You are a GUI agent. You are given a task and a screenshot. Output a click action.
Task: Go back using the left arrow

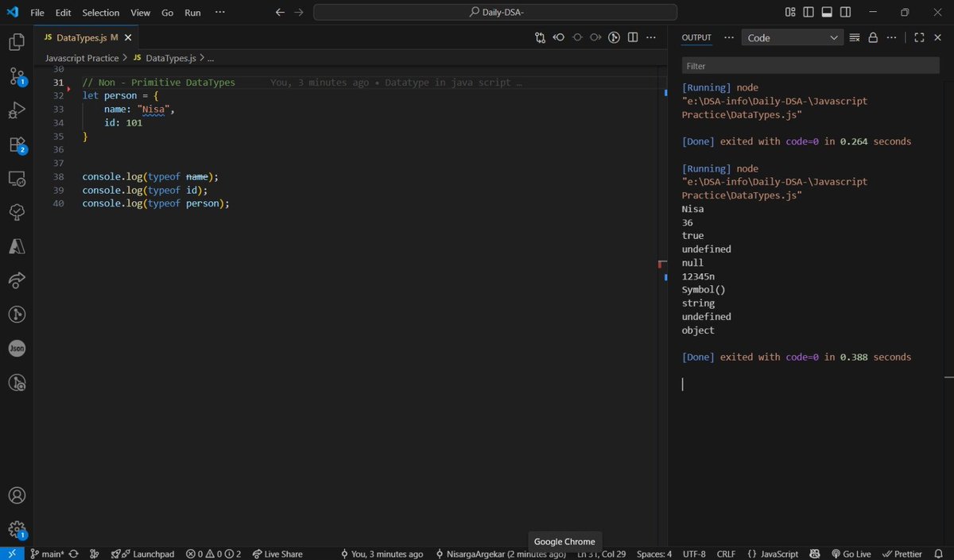coord(280,13)
